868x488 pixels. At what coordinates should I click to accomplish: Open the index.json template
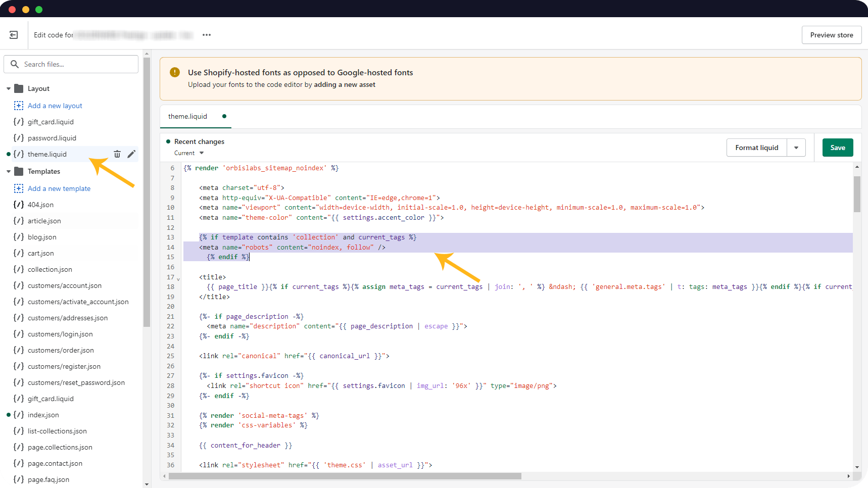43,415
